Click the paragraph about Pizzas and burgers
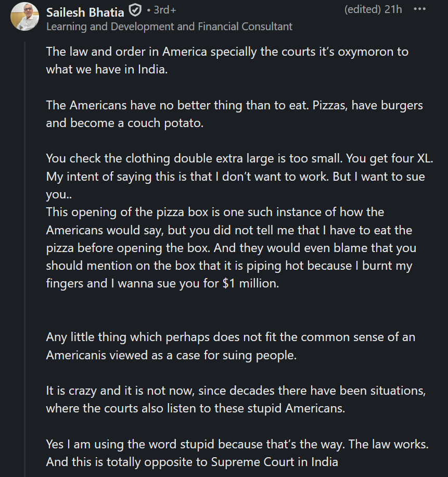 [x=234, y=114]
